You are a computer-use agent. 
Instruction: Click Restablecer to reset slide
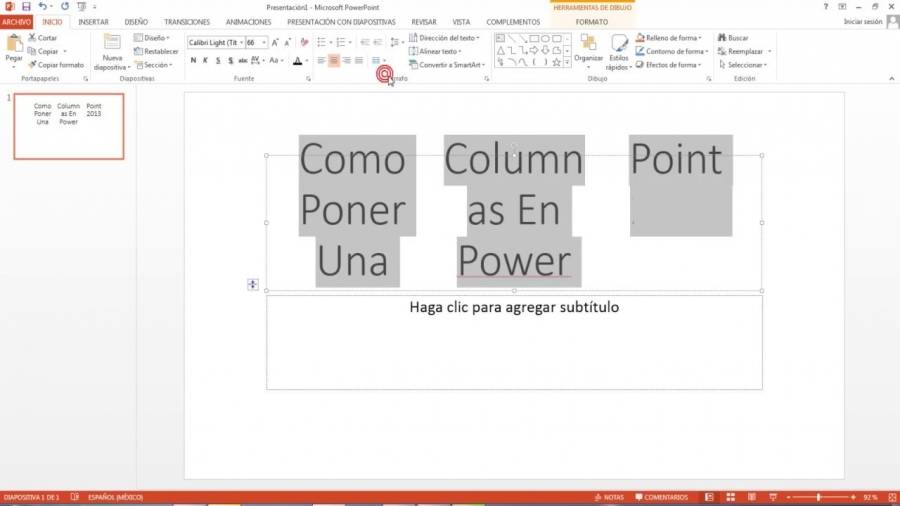click(x=156, y=51)
